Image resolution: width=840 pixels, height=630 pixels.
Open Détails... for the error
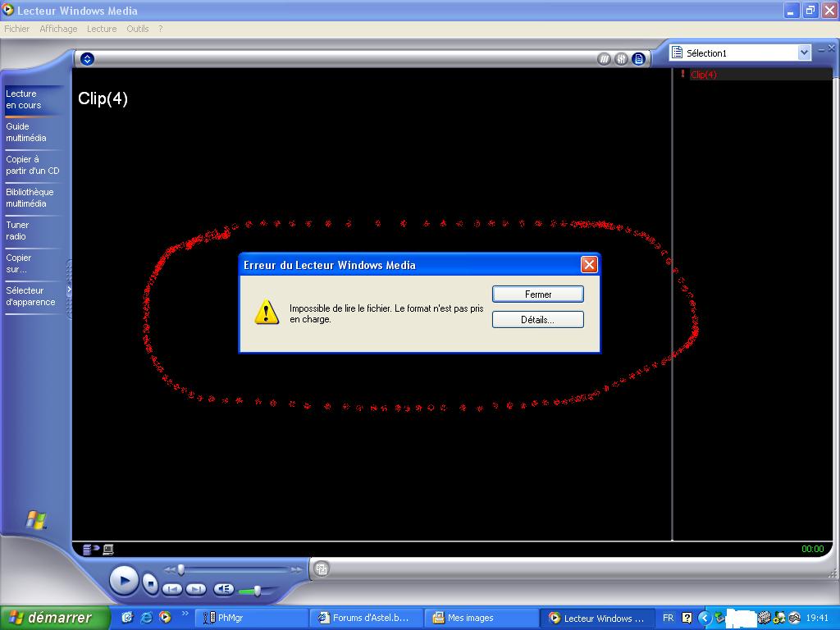click(x=537, y=320)
